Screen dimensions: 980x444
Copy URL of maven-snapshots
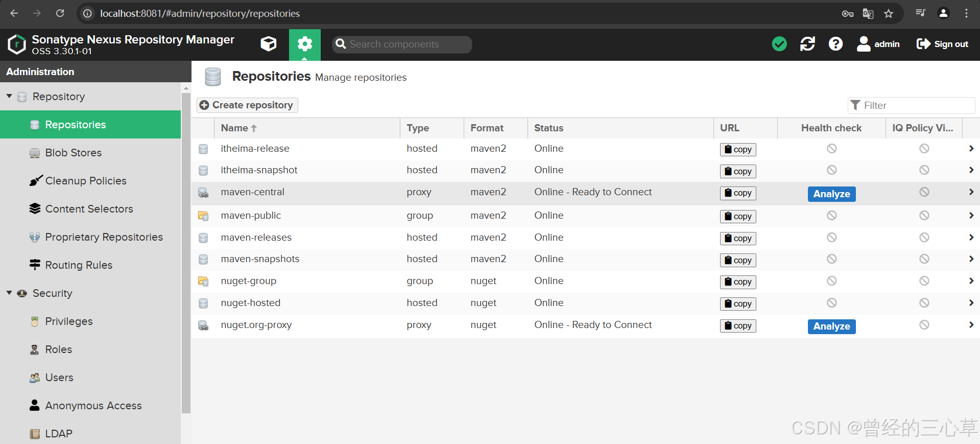[x=738, y=261]
